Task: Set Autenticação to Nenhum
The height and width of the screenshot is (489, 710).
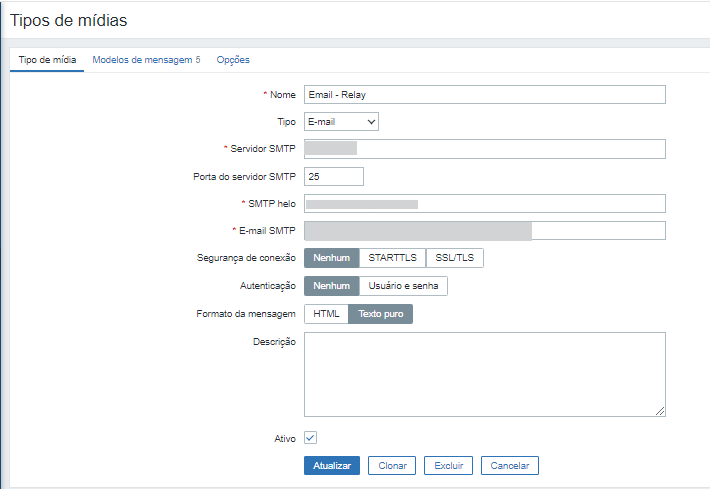Action: pos(331,286)
